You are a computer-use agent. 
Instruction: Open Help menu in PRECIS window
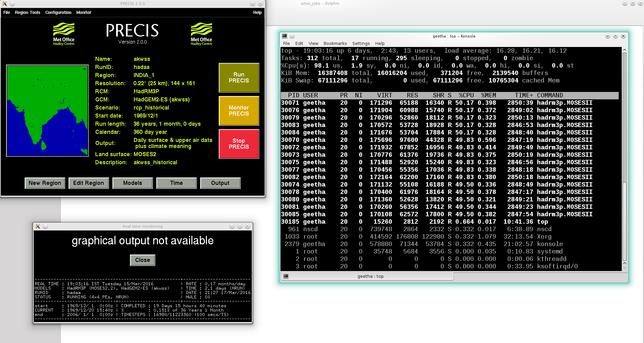tap(257, 13)
